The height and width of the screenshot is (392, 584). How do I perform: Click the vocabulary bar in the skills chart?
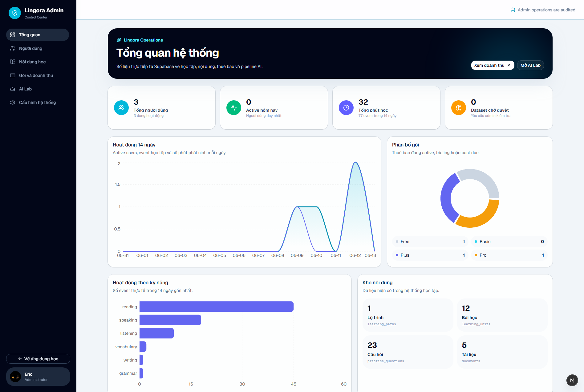[143, 346]
